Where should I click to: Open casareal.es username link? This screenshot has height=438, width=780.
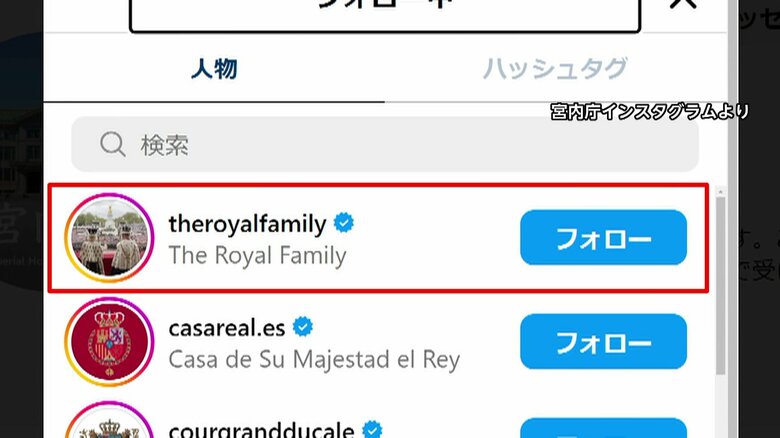tap(227, 328)
